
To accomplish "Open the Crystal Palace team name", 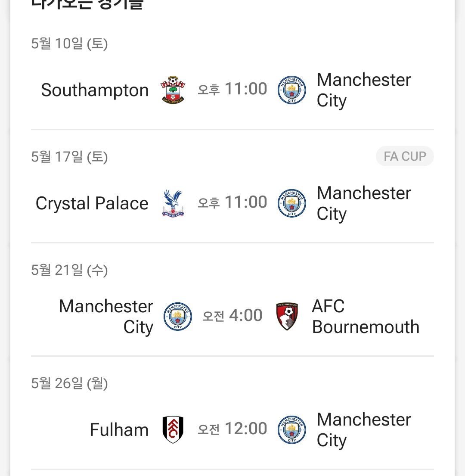I will coord(92,203).
